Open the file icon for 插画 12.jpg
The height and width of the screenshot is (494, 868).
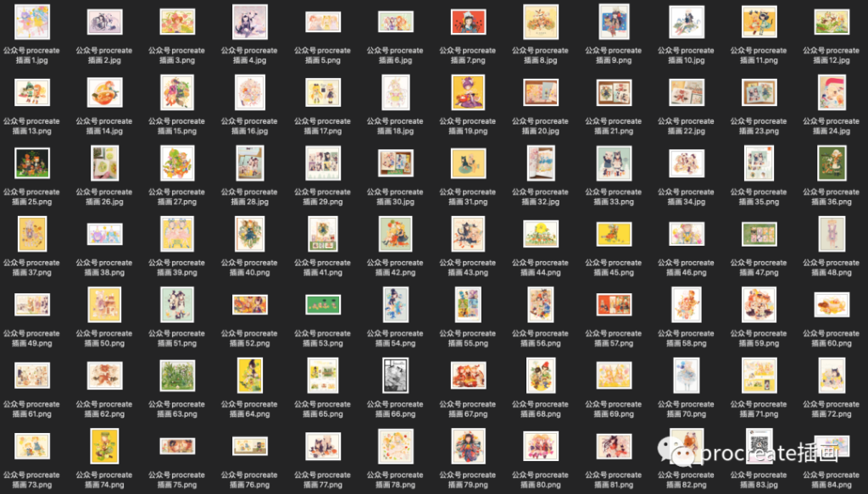pos(832,22)
